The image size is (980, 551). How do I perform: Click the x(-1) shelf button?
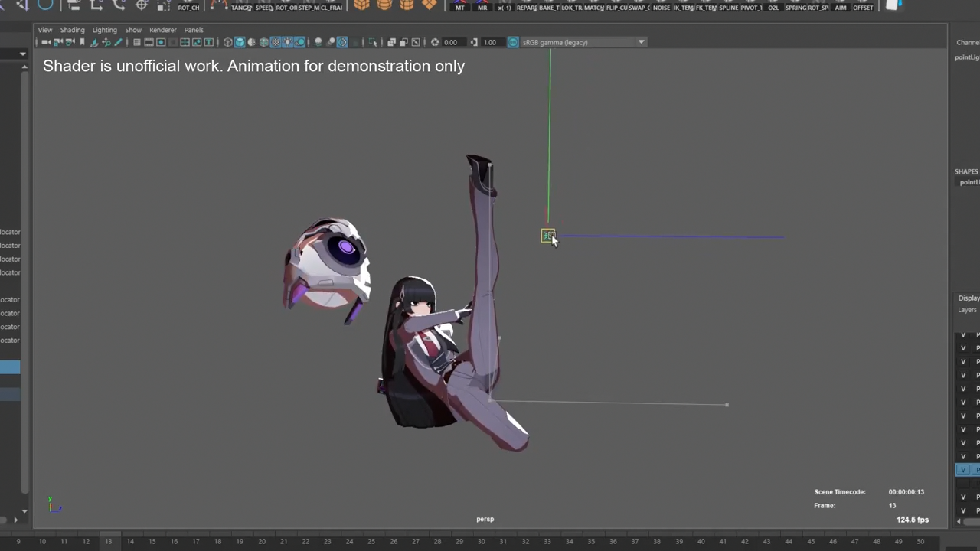click(x=505, y=6)
